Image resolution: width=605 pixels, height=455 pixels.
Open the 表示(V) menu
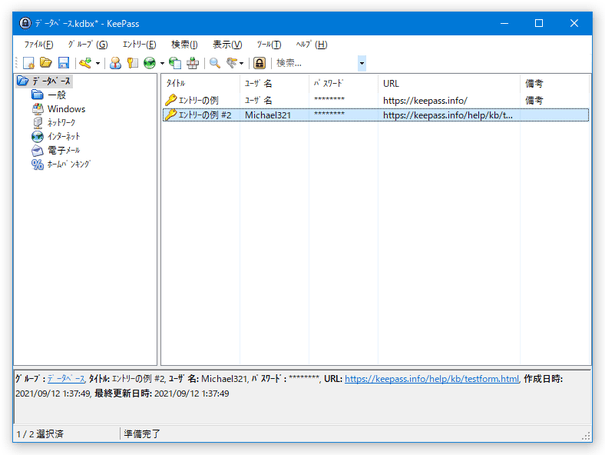tap(227, 44)
